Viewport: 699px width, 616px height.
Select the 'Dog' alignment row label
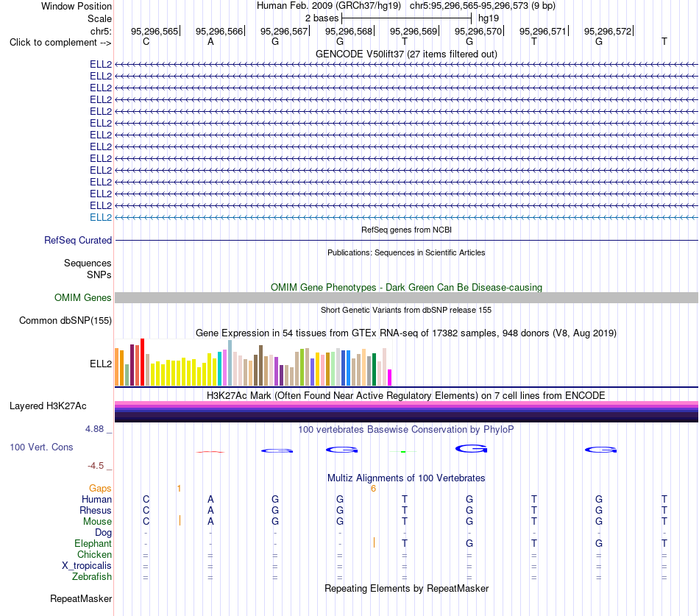[104, 533]
